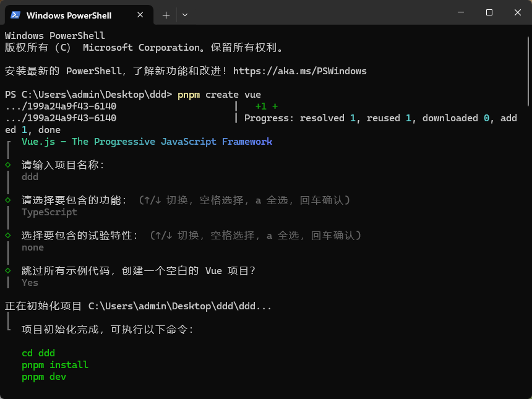The height and width of the screenshot is (399, 532).
Task: Click the green diamond beside 请选择要包含的功能
Action: pyautogui.click(x=8, y=200)
